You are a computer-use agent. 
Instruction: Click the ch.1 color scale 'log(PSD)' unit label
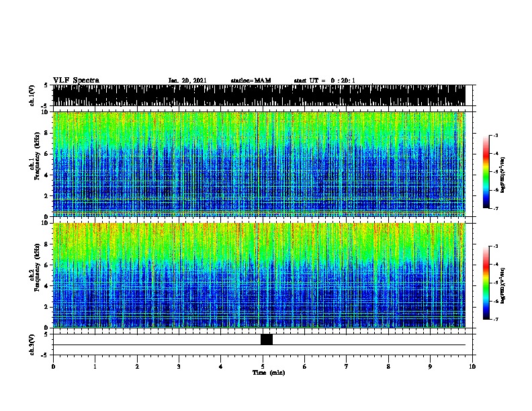502,175
